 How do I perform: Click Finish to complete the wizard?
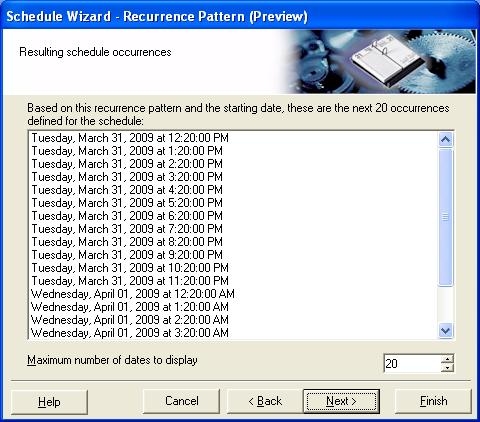click(x=433, y=401)
